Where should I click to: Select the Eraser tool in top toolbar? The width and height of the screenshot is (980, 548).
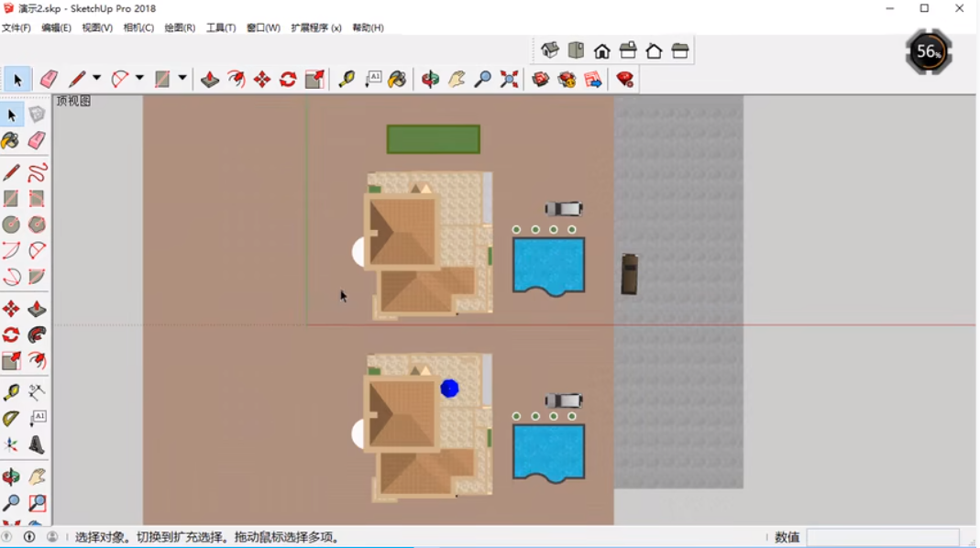click(x=49, y=80)
